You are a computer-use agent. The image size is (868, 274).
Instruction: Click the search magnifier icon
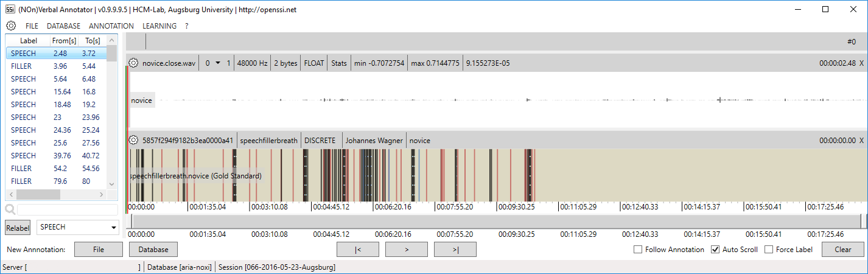tap(10, 209)
